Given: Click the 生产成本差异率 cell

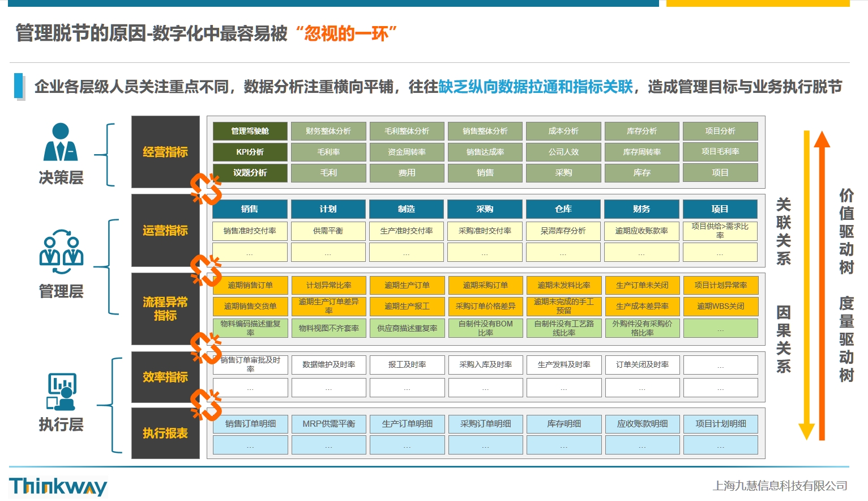Looking at the screenshot, I should (x=643, y=306).
